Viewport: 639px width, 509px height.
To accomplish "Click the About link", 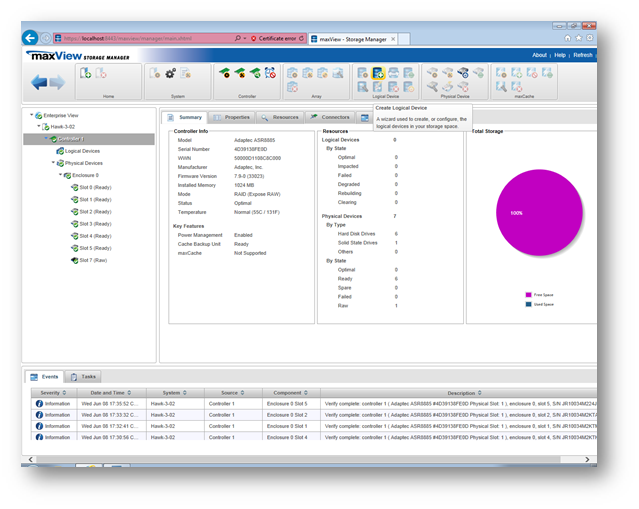I will [539, 55].
